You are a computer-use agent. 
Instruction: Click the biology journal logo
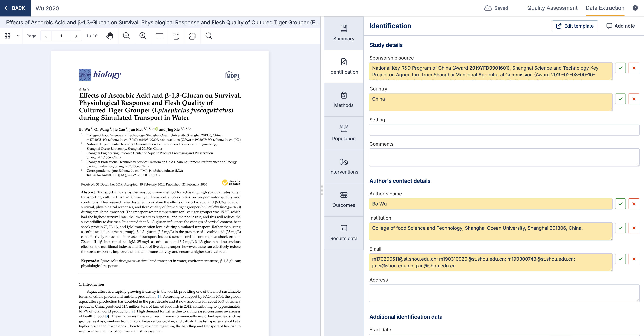pos(100,75)
